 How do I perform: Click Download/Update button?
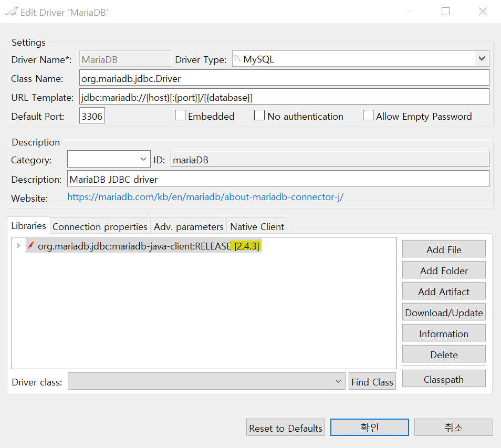point(444,312)
